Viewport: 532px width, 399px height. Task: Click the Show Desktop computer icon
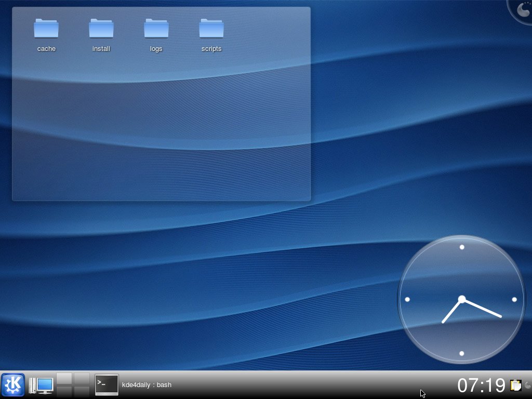(x=41, y=385)
